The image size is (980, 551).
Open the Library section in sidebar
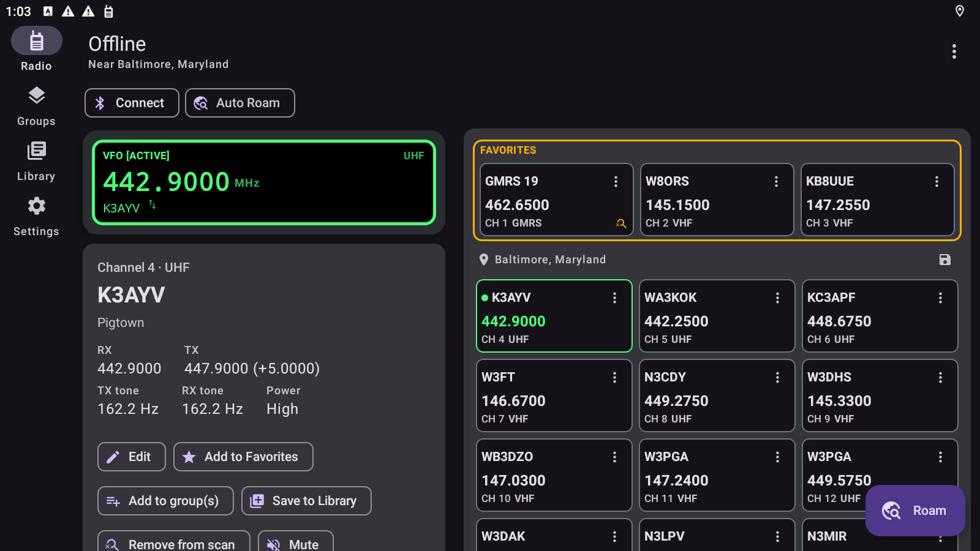[x=36, y=161]
